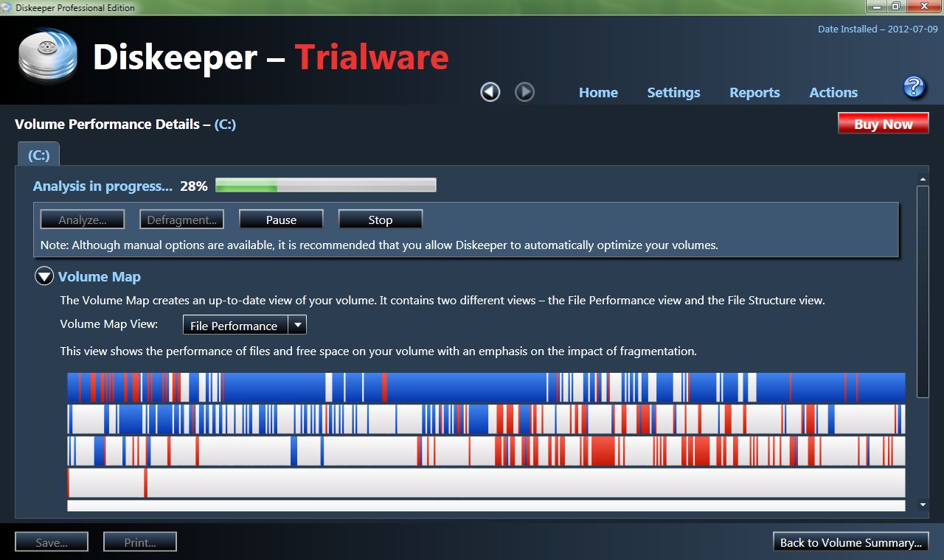Click the vertical scrollbar thumb
The height and width of the screenshot is (560, 944).
coord(923,291)
